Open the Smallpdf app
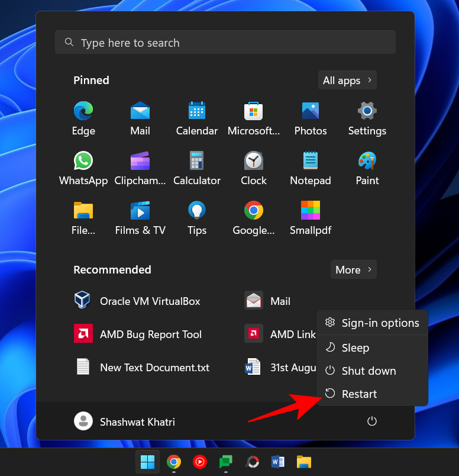This screenshot has width=459, height=476. tap(311, 218)
